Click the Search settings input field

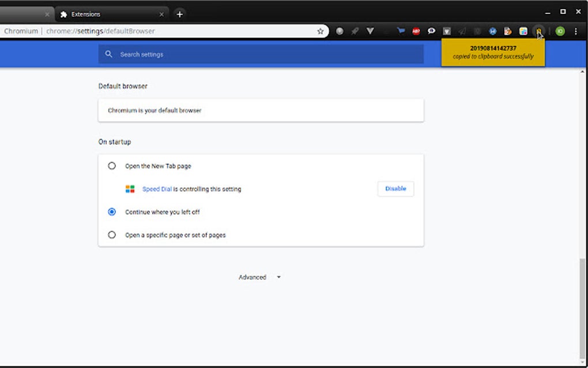(231, 54)
